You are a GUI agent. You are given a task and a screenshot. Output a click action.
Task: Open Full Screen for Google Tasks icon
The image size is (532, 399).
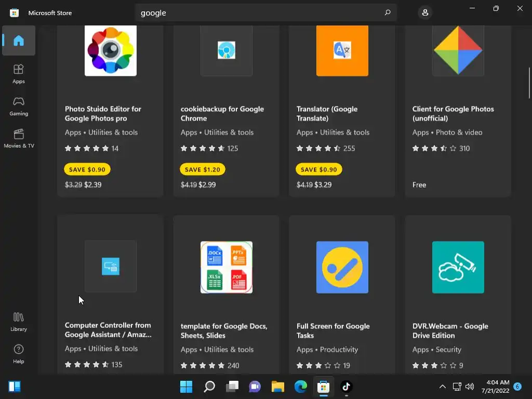pyautogui.click(x=342, y=267)
